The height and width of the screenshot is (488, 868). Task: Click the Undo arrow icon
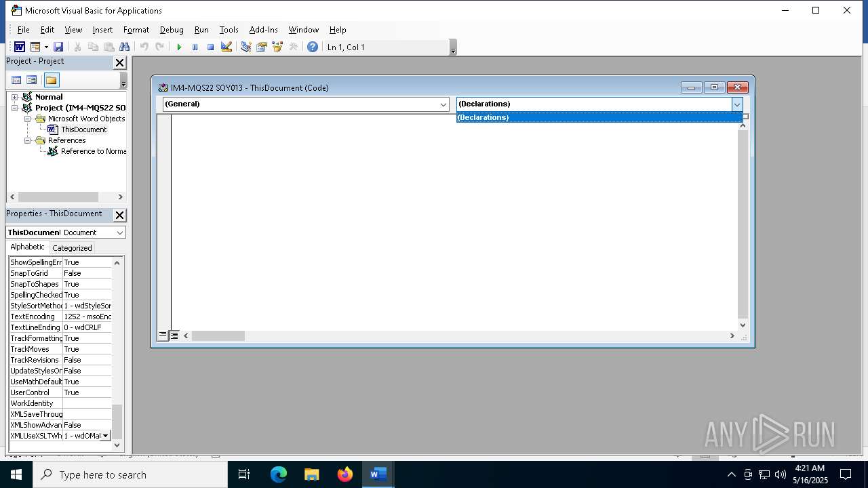point(144,47)
